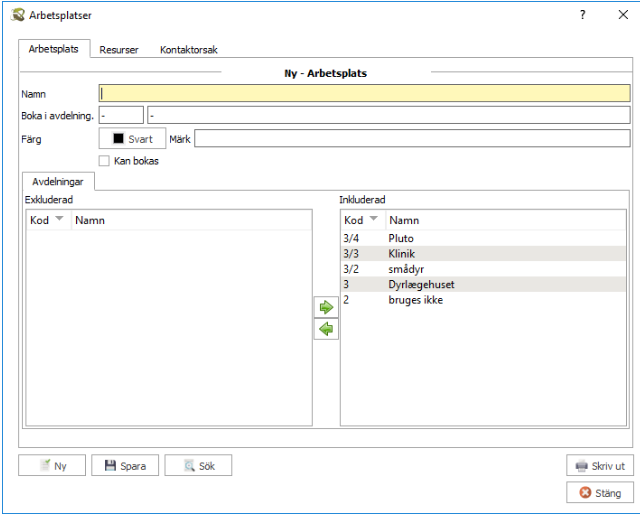Sort Inkluderad list by Kod column

pos(363,220)
